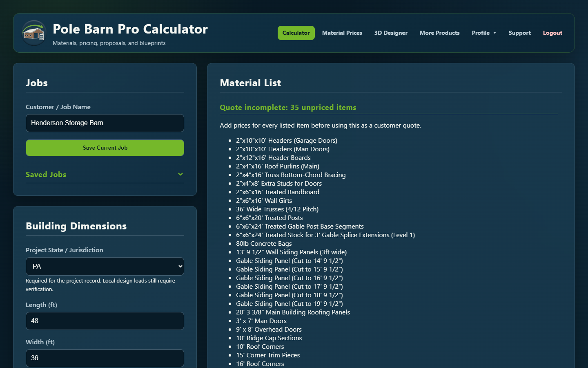
Task: Click list item 36' Wide Trusses (4/12 Pitch)
Action: pos(277,209)
